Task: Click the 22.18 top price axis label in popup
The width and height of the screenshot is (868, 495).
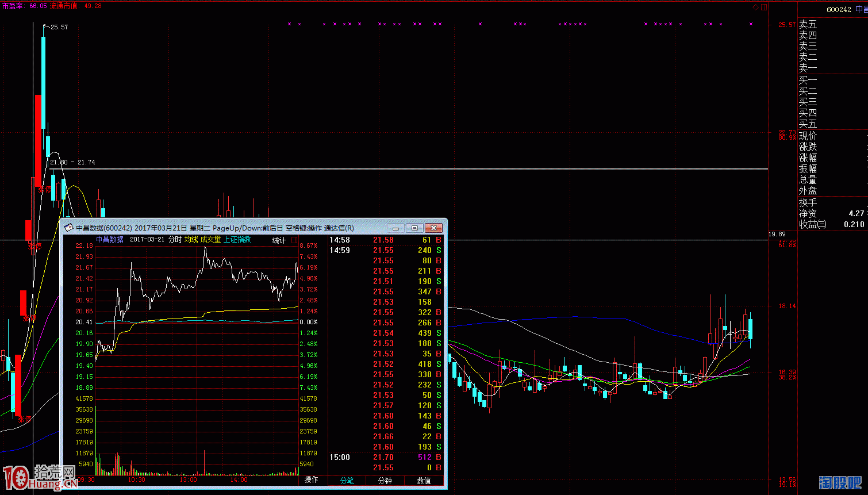Action: (x=84, y=246)
